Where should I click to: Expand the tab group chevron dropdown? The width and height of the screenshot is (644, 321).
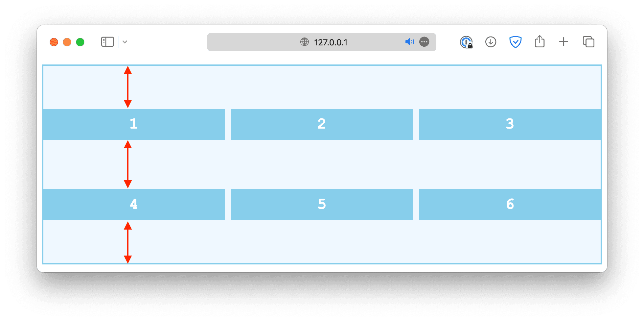[x=125, y=42]
